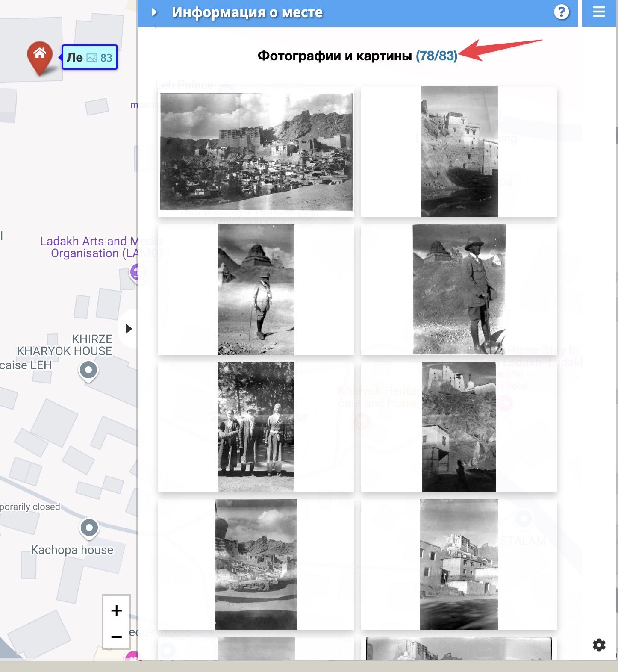Expand the Информация о месте header arrow
Viewport: 618px width, 672px height.
(x=154, y=12)
